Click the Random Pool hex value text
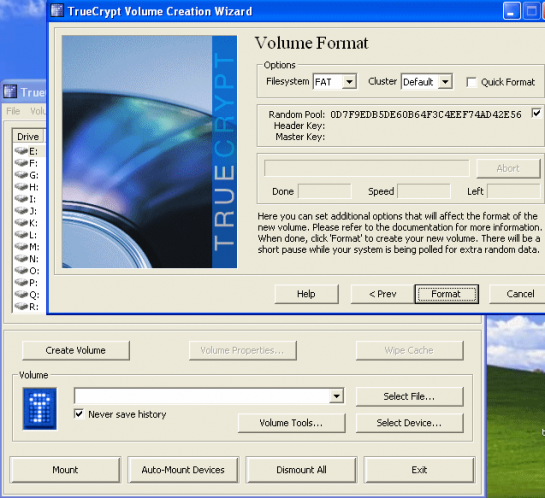Image resolution: width=545 pixels, height=498 pixels. pyautogui.click(x=426, y=115)
